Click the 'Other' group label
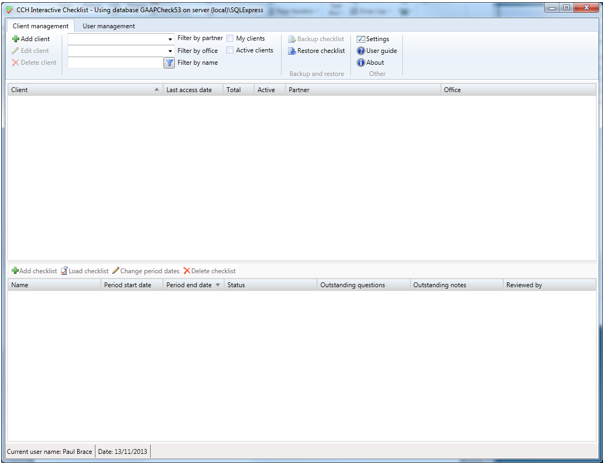 click(x=377, y=74)
